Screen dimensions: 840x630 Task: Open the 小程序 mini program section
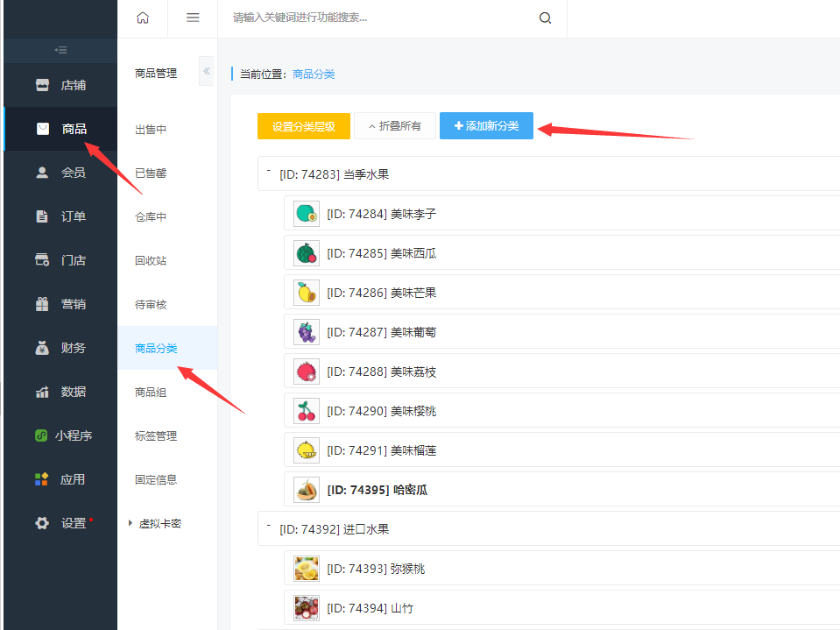[x=60, y=435]
